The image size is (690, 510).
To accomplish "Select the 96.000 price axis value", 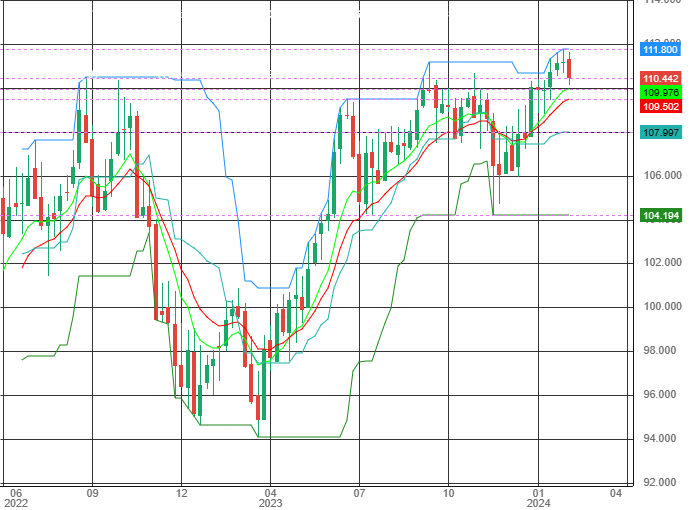I will (662, 394).
